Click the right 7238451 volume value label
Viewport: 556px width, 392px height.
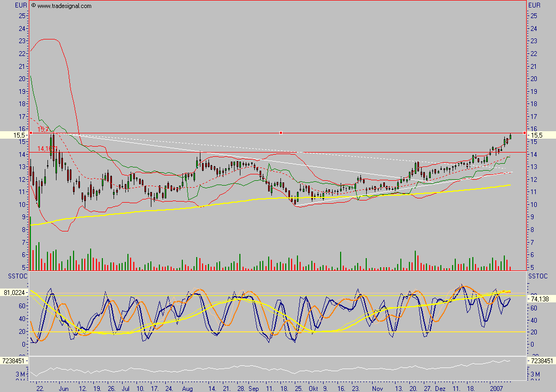(540, 361)
